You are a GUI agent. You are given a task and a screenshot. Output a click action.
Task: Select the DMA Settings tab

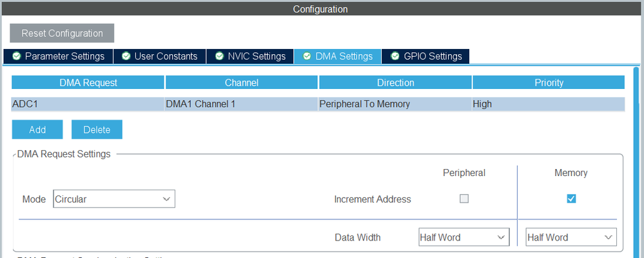(x=338, y=56)
